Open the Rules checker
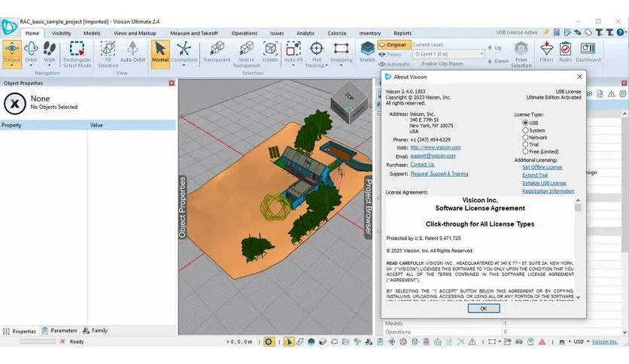 pos(565,51)
